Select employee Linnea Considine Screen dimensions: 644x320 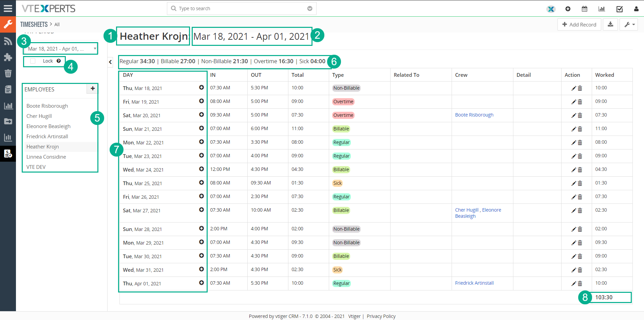(46, 157)
